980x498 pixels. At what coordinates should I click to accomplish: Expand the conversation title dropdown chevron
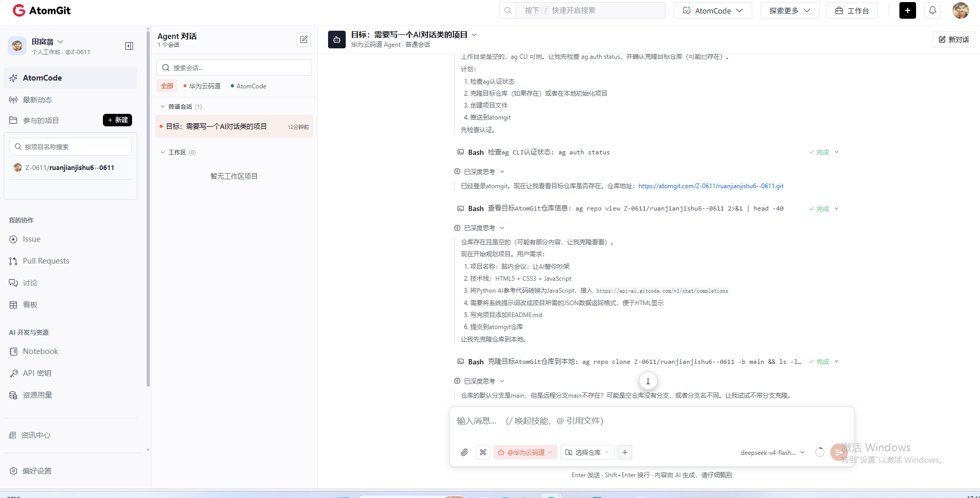474,35
